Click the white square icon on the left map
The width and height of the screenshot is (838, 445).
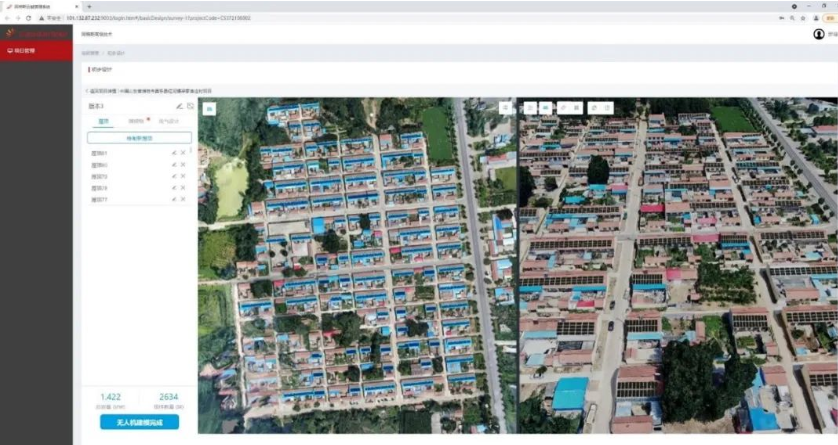[x=210, y=107]
